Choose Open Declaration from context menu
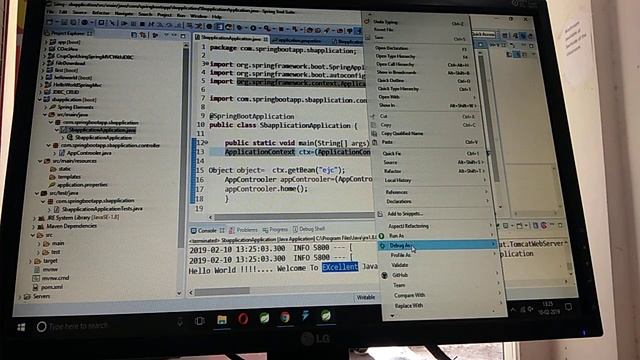This screenshot has height=360, width=640. (x=391, y=48)
